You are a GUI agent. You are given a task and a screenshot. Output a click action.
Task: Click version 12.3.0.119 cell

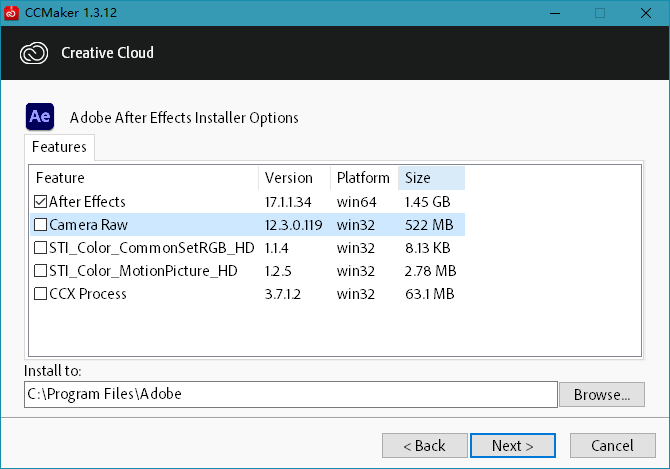coord(294,225)
